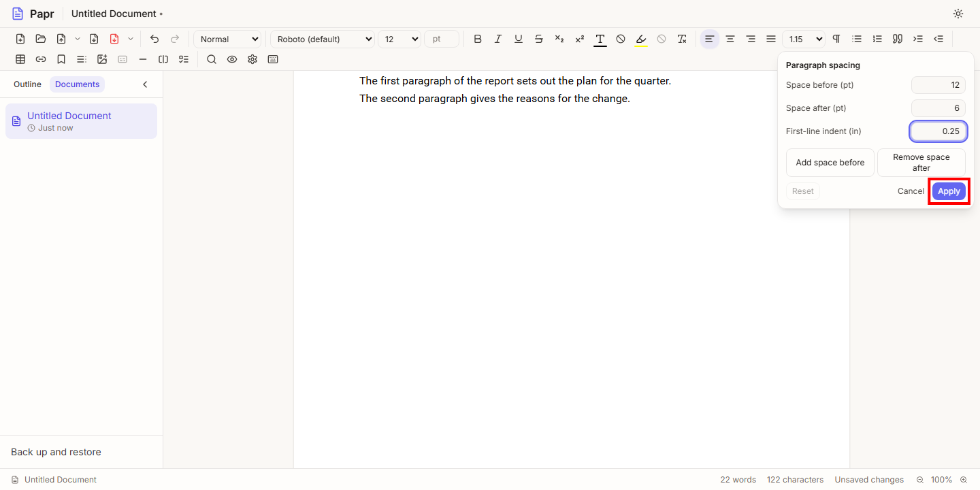Insert an image with the picture icon
The image size is (980, 490).
click(102, 59)
